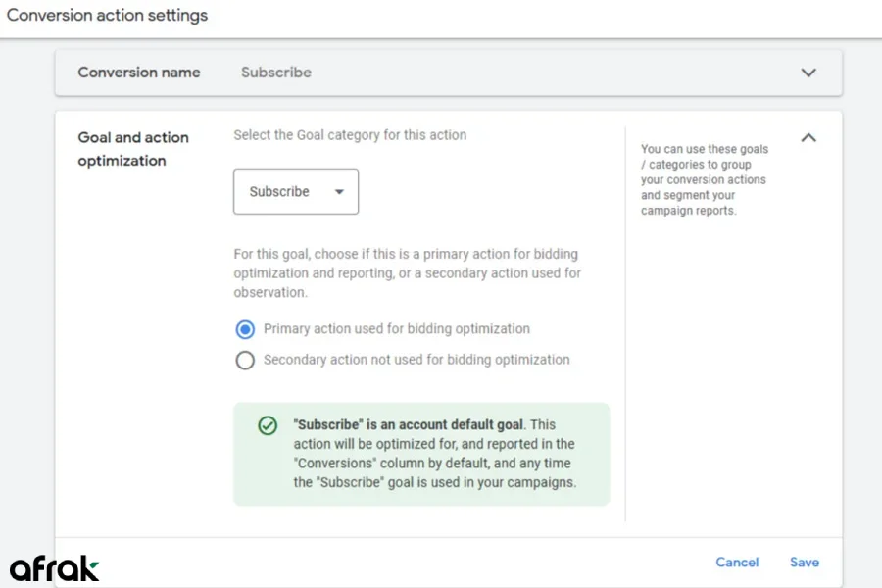Click the Conversion action settings title
Screen dimensions: 882x588
[x=108, y=16]
